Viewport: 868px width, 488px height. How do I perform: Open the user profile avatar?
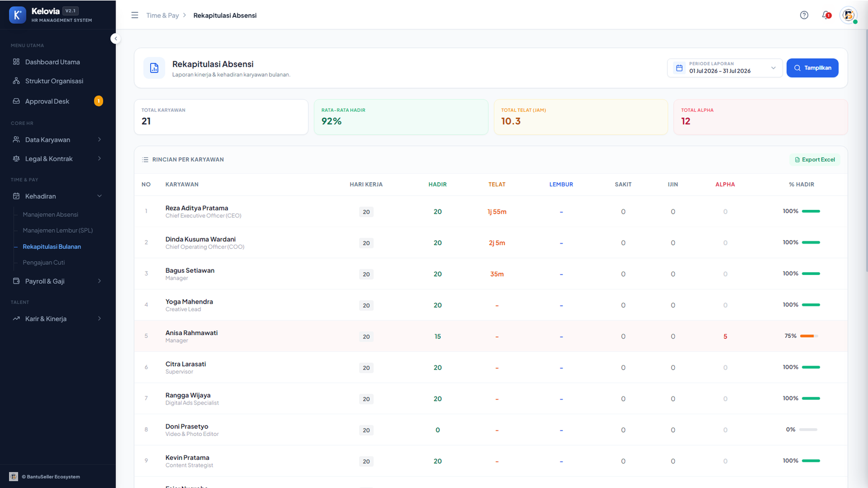pyautogui.click(x=848, y=15)
